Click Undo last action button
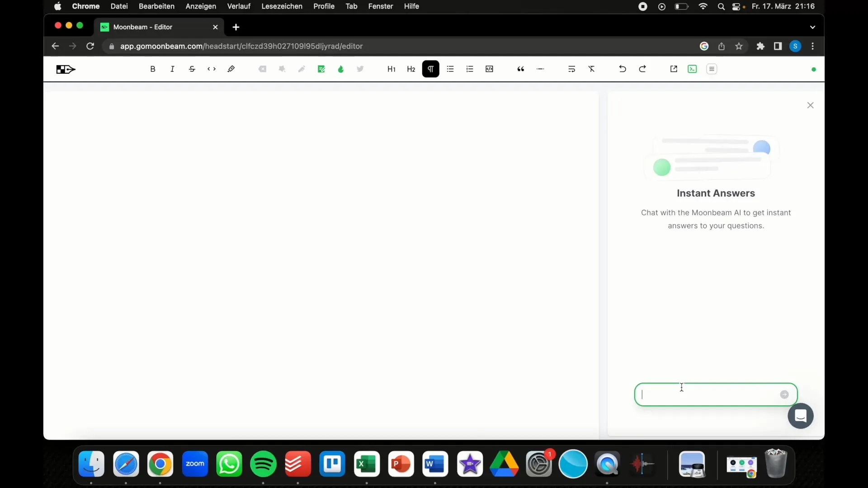Viewport: 868px width, 488px height. [623, 69]
